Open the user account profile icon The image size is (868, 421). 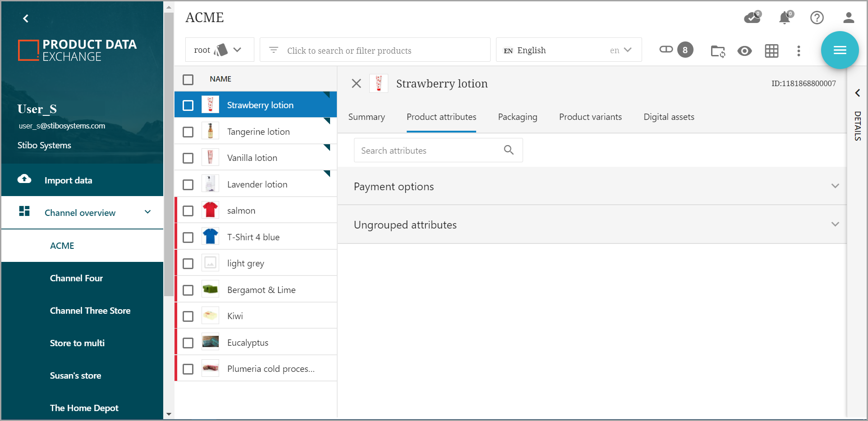point(848,18)
